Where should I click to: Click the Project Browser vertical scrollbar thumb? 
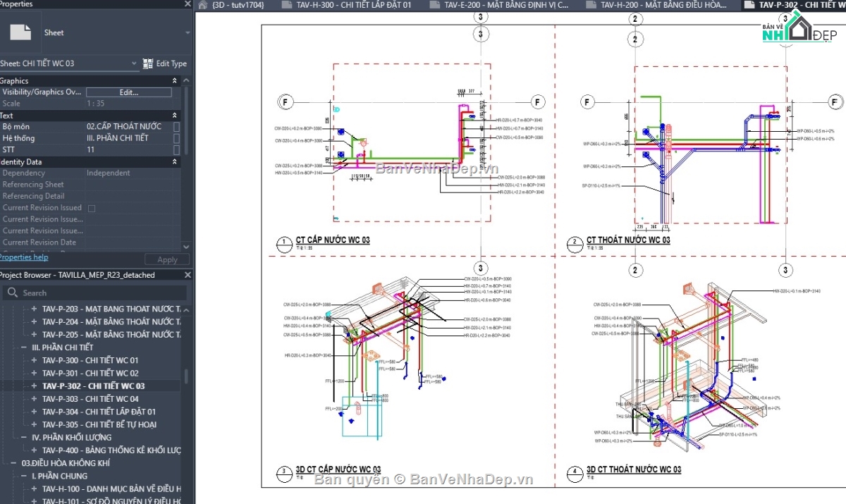[x=186, y=376]
